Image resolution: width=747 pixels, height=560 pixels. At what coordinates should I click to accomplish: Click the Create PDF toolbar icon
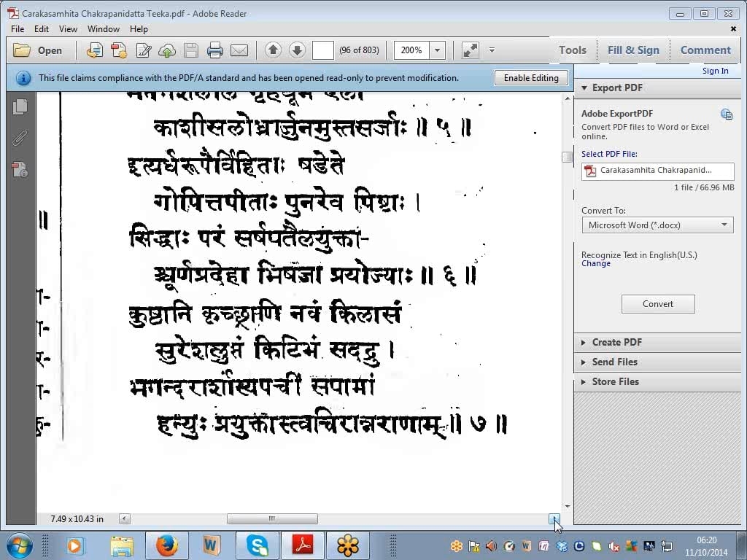(x=94, y=50)
